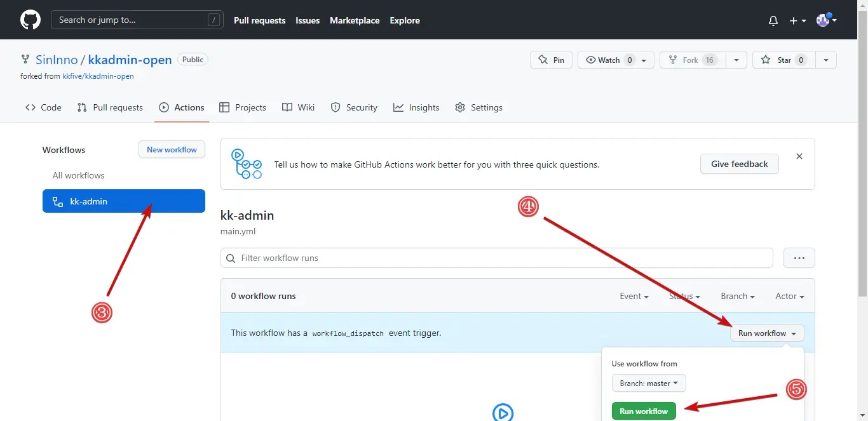Screen dimensions: 868x421
Task: Open the notifications bell
Action: [773, 21]
